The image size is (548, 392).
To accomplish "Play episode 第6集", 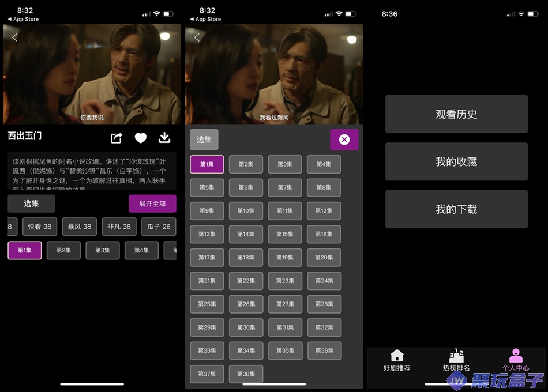I will (x=246, y=187).
